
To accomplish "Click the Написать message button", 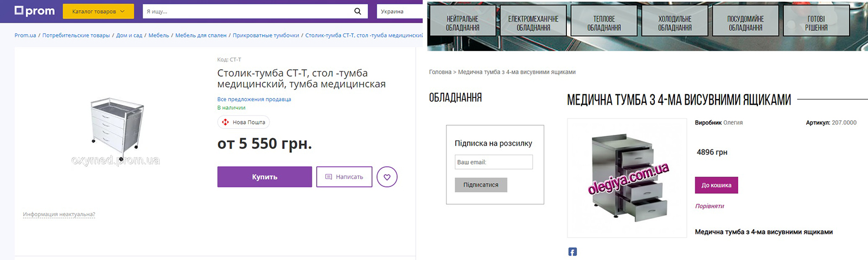I will (344, 177).
